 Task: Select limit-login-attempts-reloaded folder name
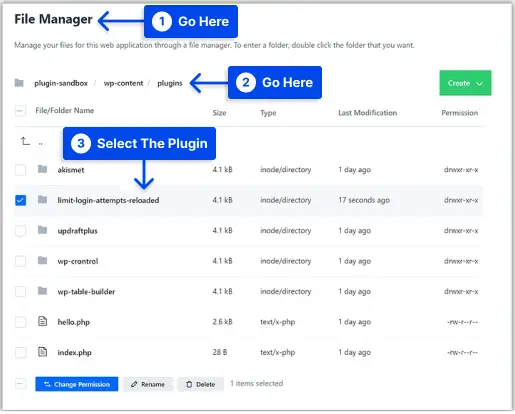click(108, 200)
